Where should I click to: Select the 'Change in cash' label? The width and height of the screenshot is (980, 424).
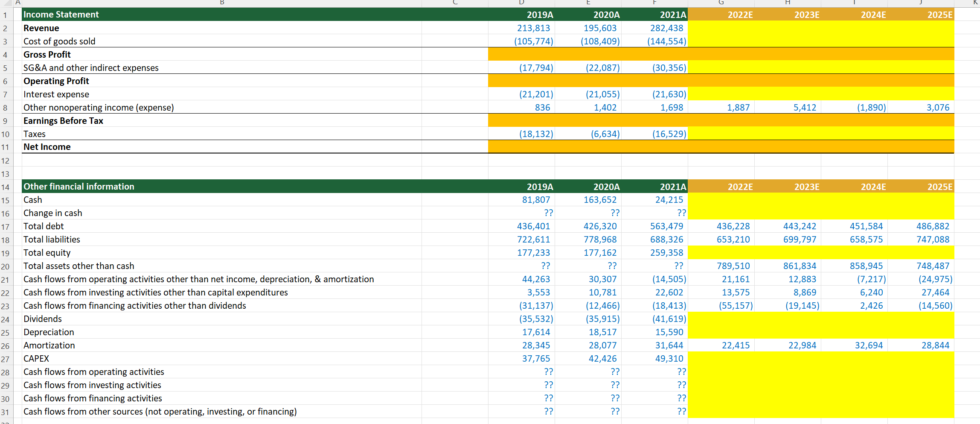(x=53, y=213)
